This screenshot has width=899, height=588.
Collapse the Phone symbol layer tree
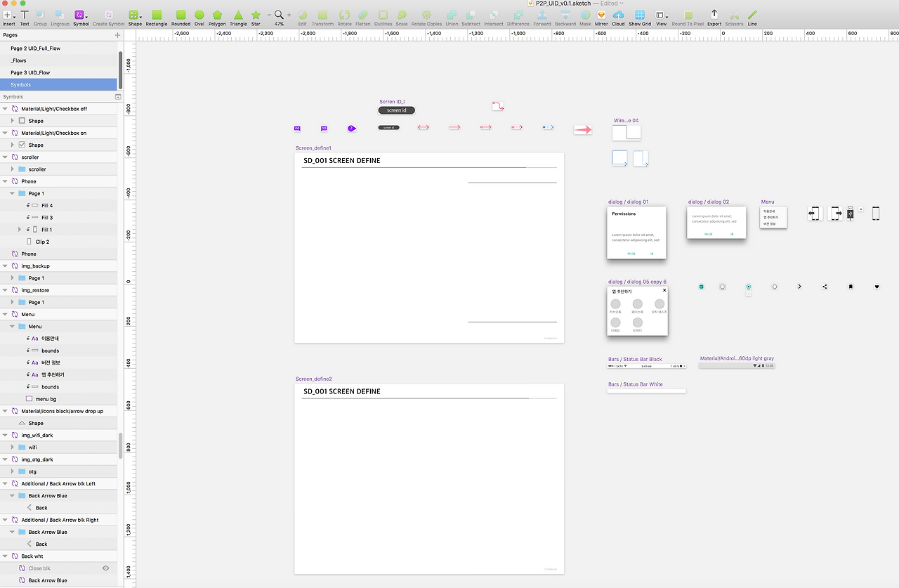(5, 181)
